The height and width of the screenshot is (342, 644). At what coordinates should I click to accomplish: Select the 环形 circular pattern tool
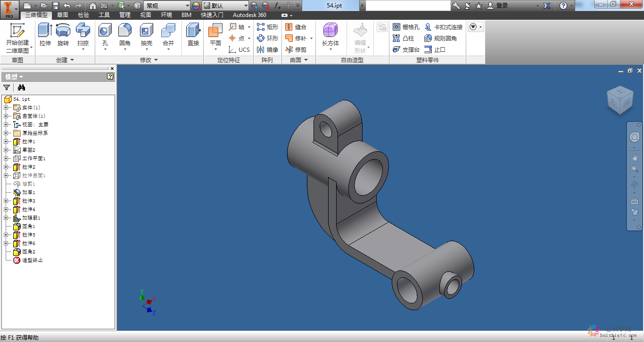click(x=267, y=38)
